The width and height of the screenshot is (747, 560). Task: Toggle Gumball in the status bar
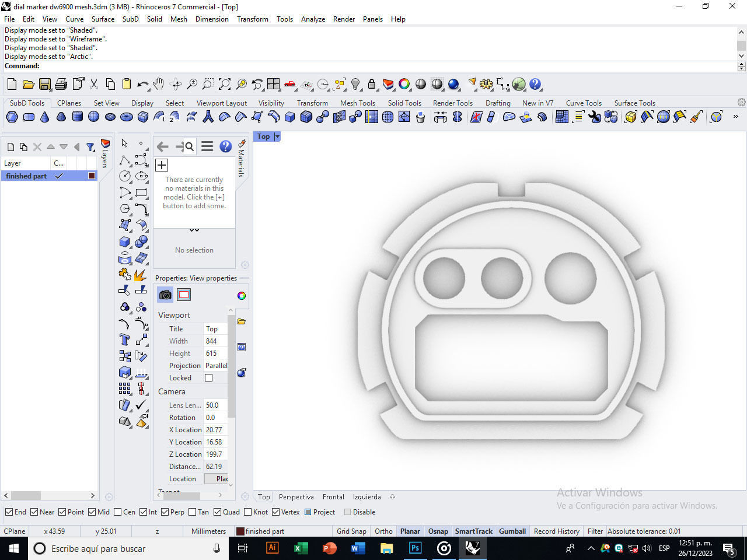[x=512, y=531]
